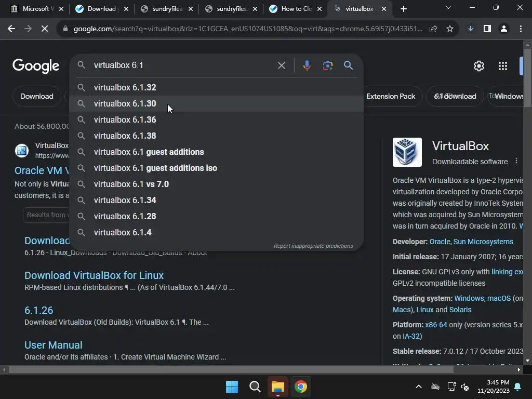Open Download VirtualBox for Linux result
532x399 pixels.
tap(94, 275)
